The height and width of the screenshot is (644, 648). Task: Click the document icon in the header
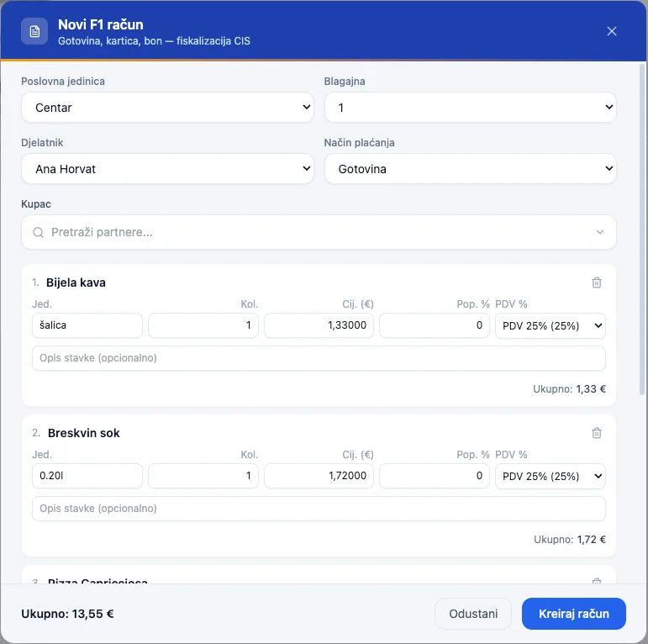(x=34, y=31)
